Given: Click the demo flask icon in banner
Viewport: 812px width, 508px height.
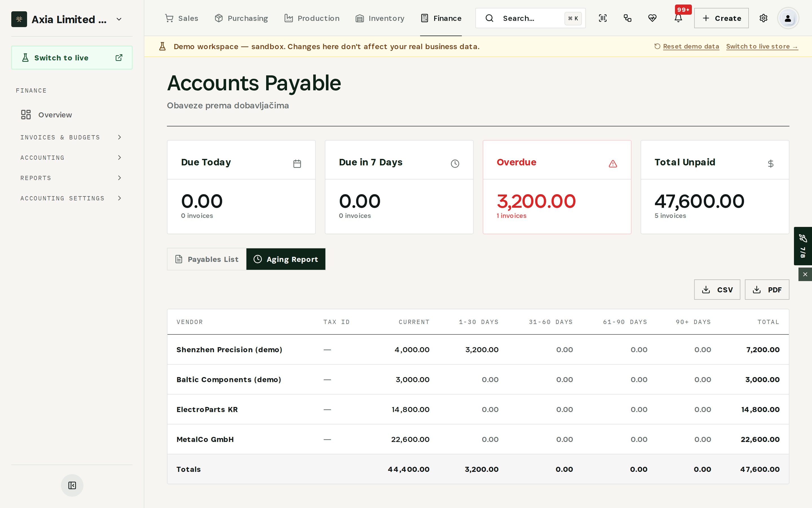Looking at the screenshot, I should [162, 46].
